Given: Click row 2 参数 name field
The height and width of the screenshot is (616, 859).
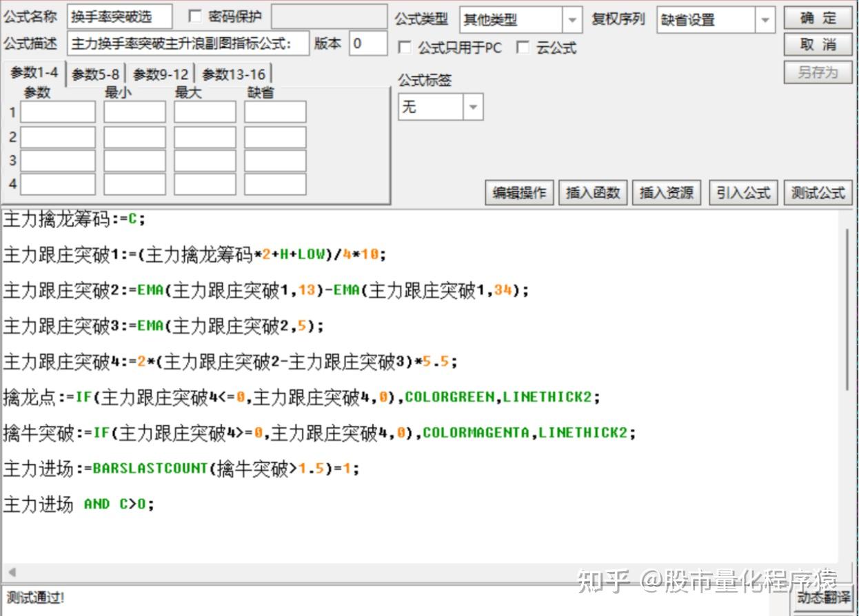Looking at the screenshot, I should (x=58, y=137).
